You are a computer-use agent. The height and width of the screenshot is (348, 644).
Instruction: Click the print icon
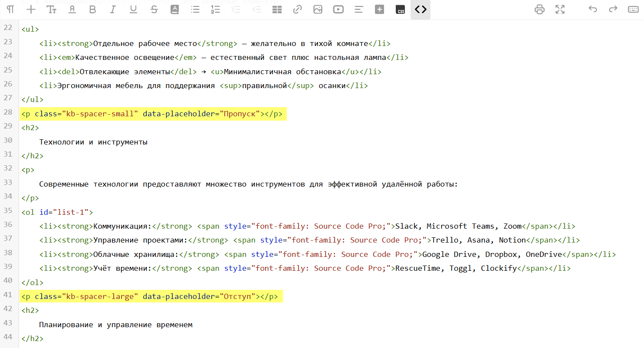[x=539, y=10]
